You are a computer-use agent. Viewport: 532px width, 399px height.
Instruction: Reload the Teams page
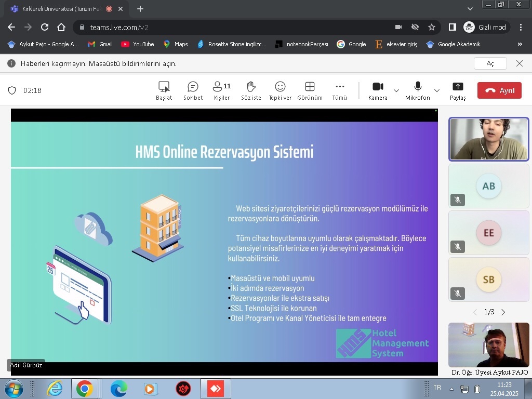click(45, 27)
